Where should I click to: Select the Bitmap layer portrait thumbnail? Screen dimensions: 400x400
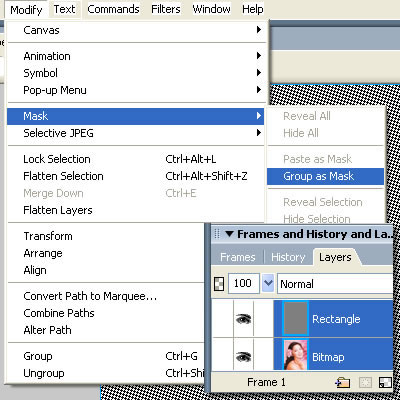(295, 355)
